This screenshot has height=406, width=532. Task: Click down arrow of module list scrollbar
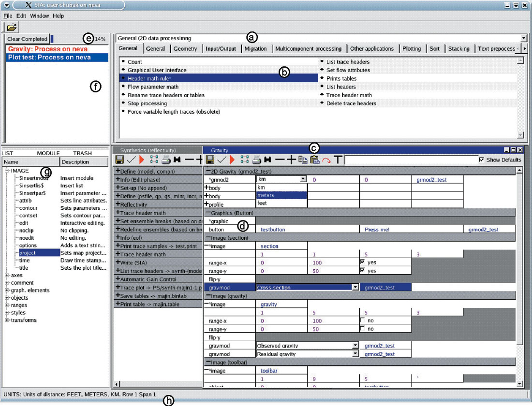point(520,135)
